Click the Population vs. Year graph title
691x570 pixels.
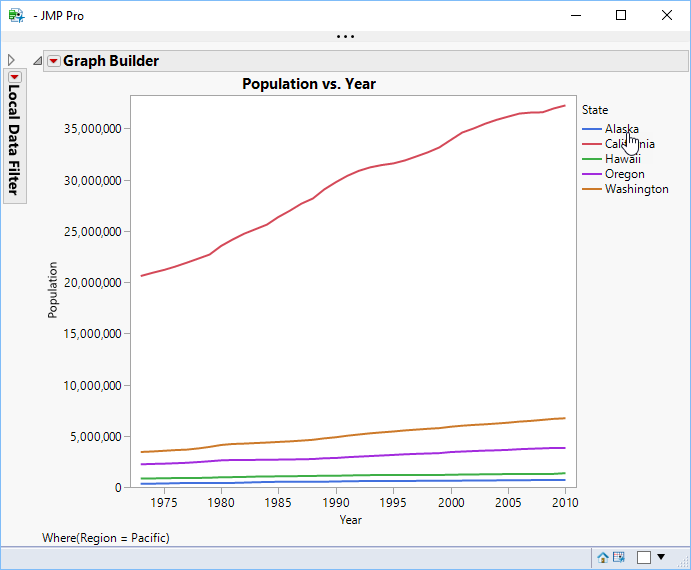click(x=309, y=84)
